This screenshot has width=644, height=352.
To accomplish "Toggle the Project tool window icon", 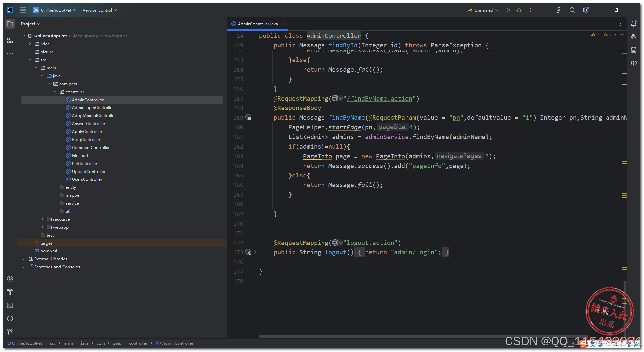I will pyautogui.click(x=10, y=24).
